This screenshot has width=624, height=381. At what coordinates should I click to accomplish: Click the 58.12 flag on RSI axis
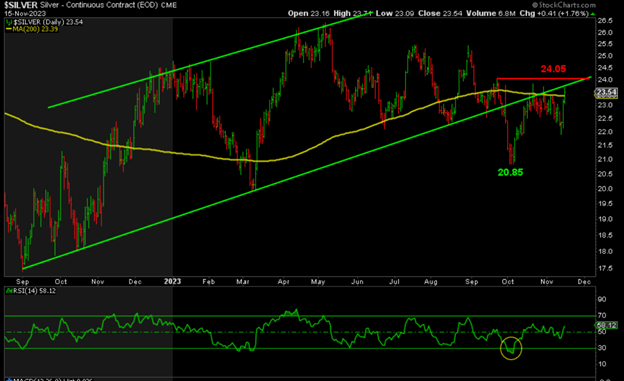point(606,325)
